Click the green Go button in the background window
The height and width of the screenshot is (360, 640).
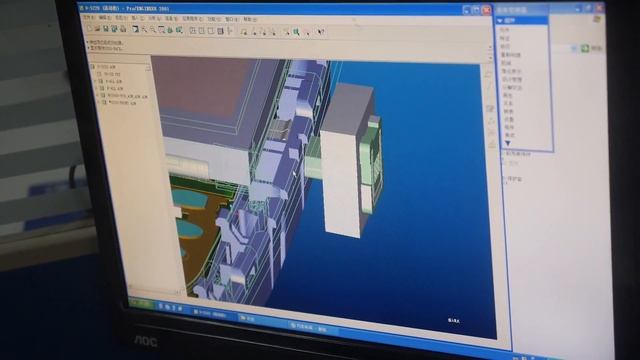pos(585,48)
